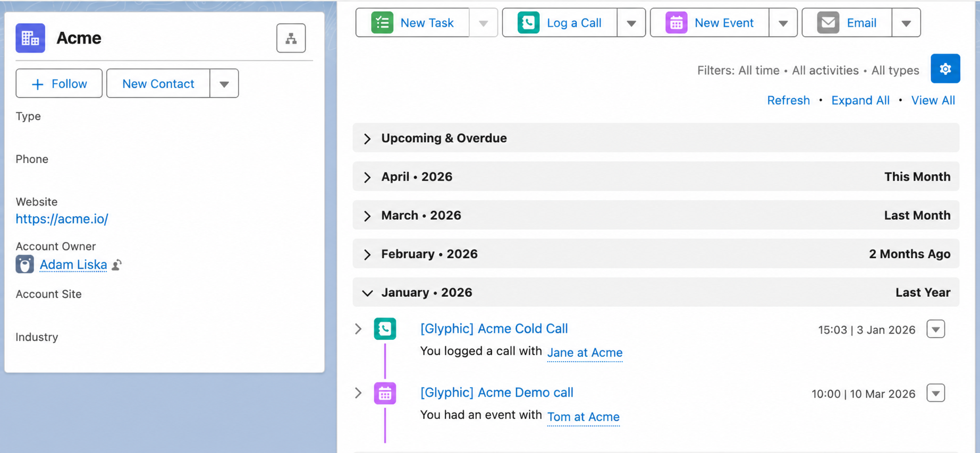
Task: Expand April 2026 section
Action: (x=367, y=177)
